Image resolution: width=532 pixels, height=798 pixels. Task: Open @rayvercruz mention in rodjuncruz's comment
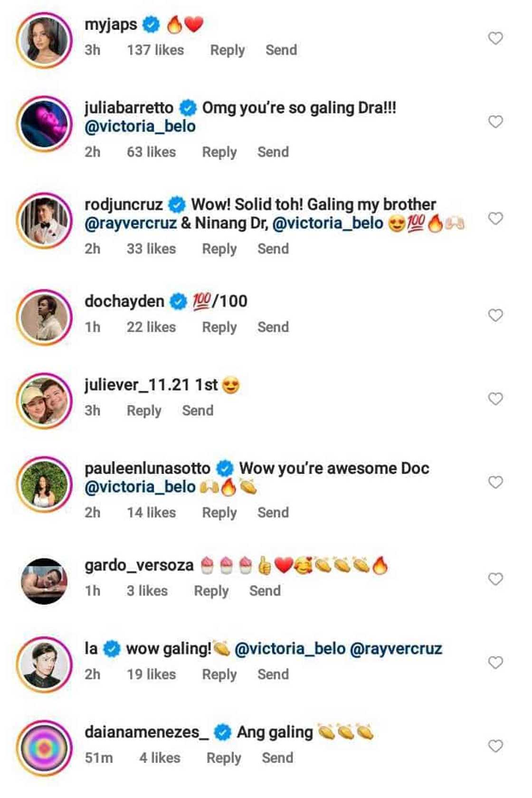(x=130, y=223)
